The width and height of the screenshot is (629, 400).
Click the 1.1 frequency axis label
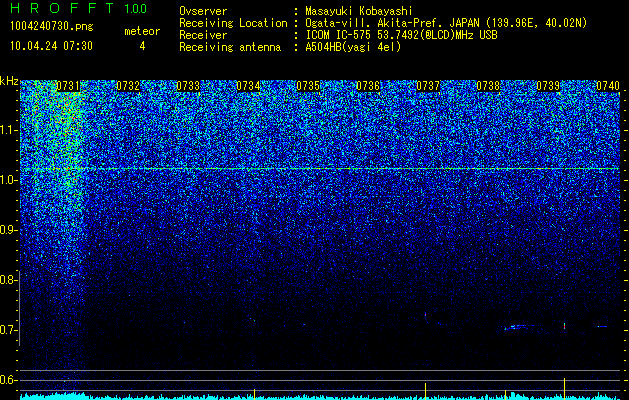pos(7,130)
